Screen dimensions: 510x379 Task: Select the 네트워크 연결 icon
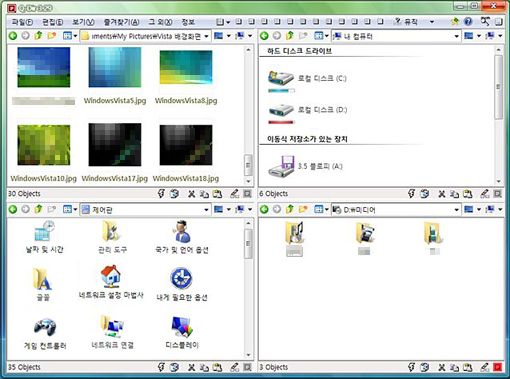tap(113, 327)
